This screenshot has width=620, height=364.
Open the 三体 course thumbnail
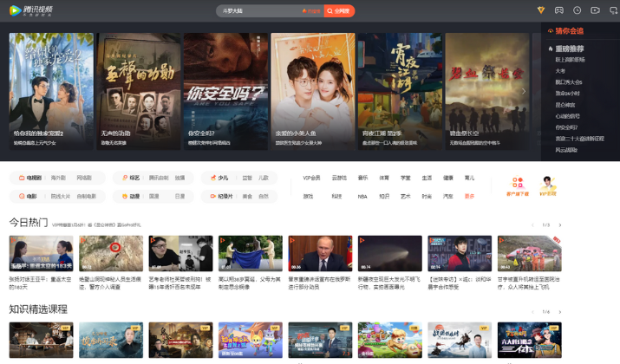(530, 340)
